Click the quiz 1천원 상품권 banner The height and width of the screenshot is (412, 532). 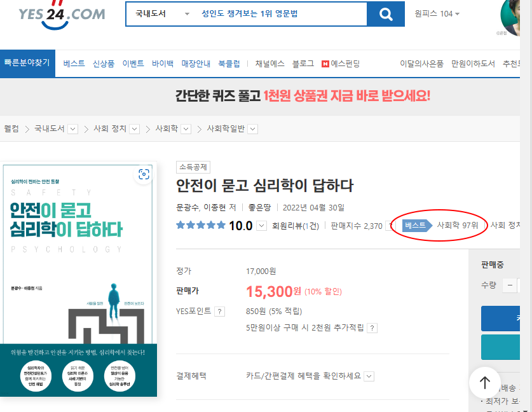(x=303, y=96)
